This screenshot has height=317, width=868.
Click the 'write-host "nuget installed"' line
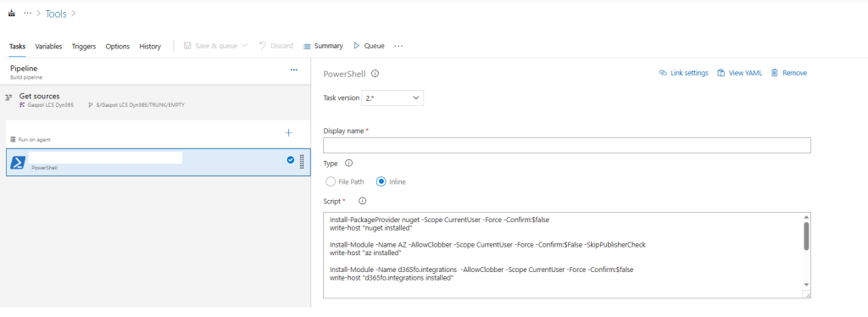[x=372, y=228]
